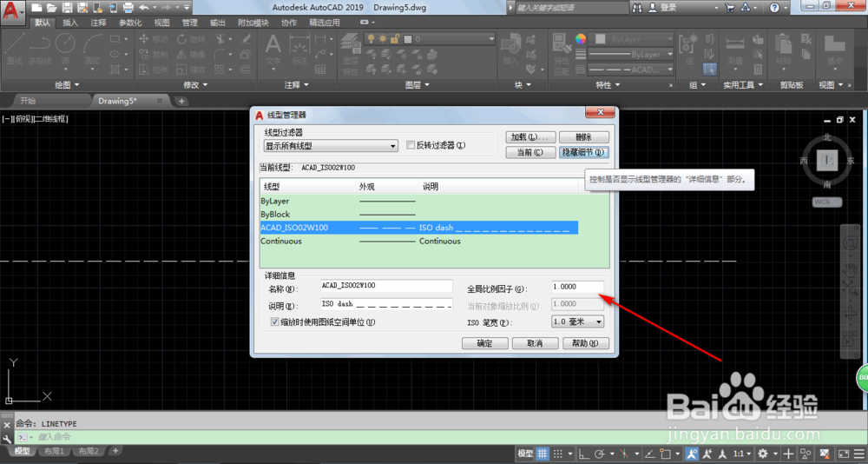Viewport: 868px width, 464px height.
Task: Open the linetype filter dropdown
Action: 331,146
